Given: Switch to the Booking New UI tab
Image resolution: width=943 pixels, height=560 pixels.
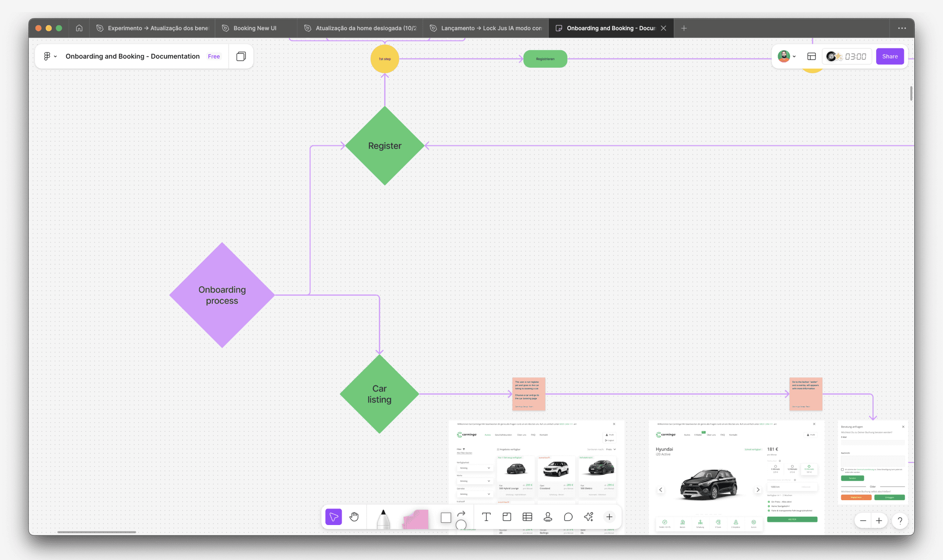Looking at the screenshot, I should tap(255, 28).
